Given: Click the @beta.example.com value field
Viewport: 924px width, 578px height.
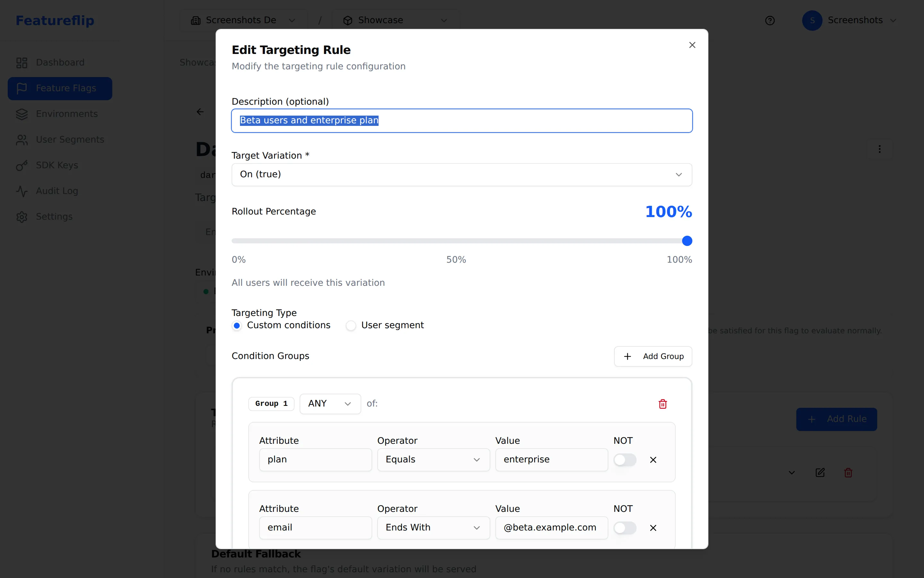Looking at the screenshot, I should point(551,528).
